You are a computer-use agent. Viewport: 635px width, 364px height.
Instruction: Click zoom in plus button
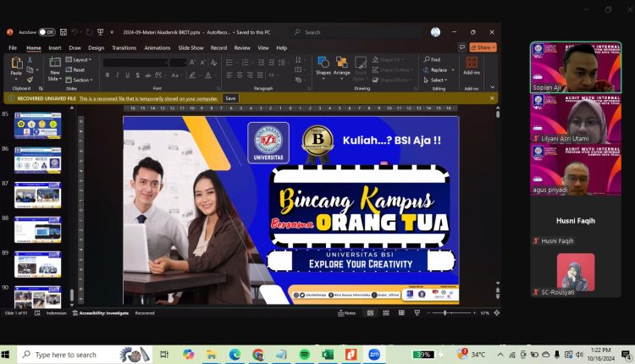(x=474, y=313)
